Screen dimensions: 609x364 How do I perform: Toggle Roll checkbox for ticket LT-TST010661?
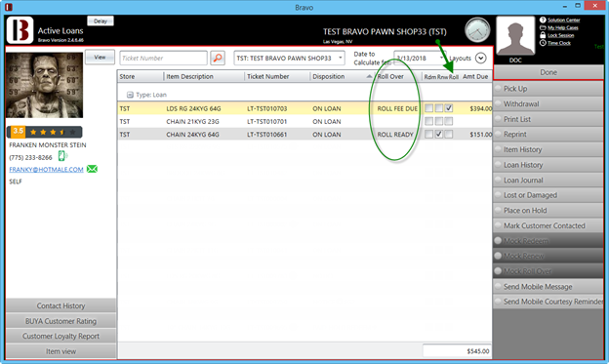point(449,134)
